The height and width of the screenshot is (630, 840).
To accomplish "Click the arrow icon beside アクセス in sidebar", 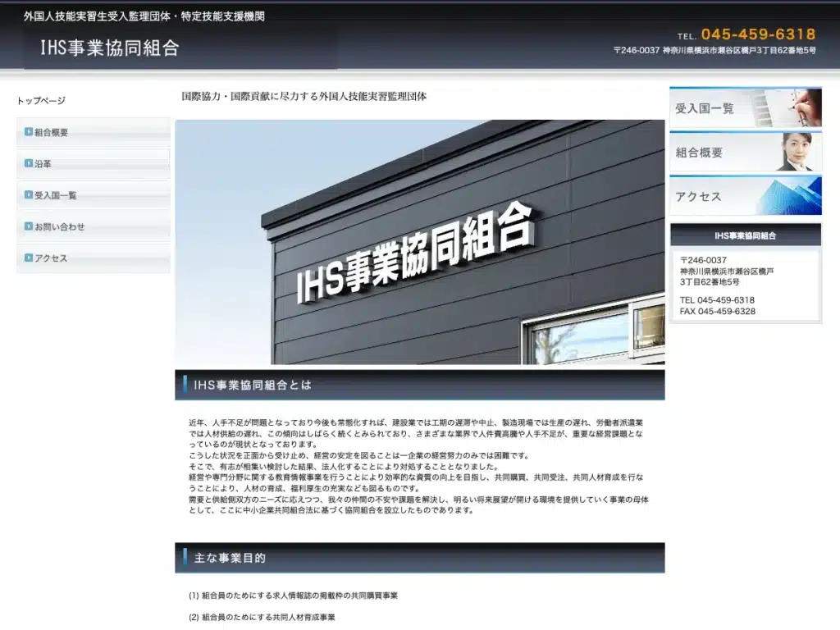I will (x=29, y=258).
